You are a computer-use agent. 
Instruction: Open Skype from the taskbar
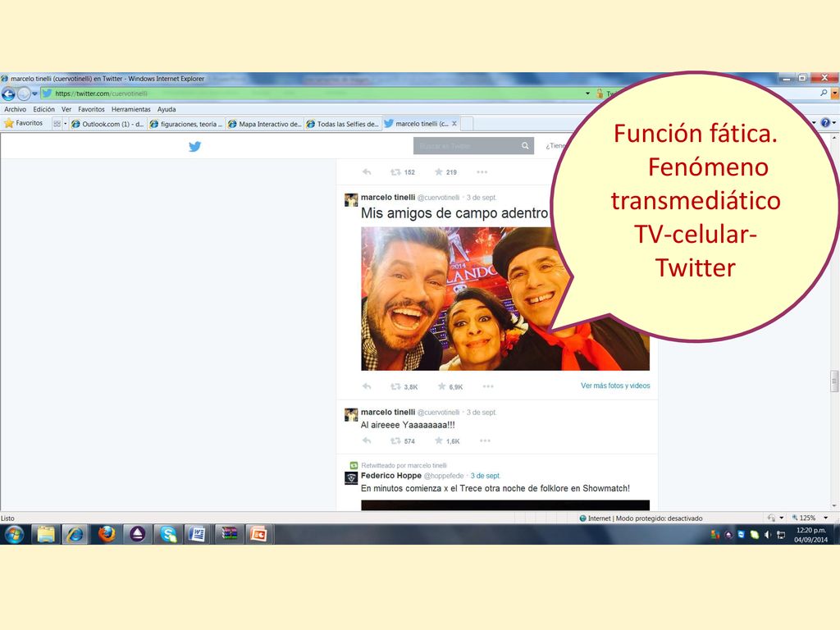(168, 534)
